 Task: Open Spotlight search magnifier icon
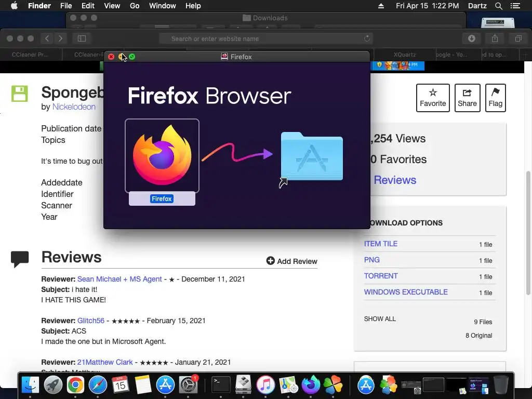498,6
